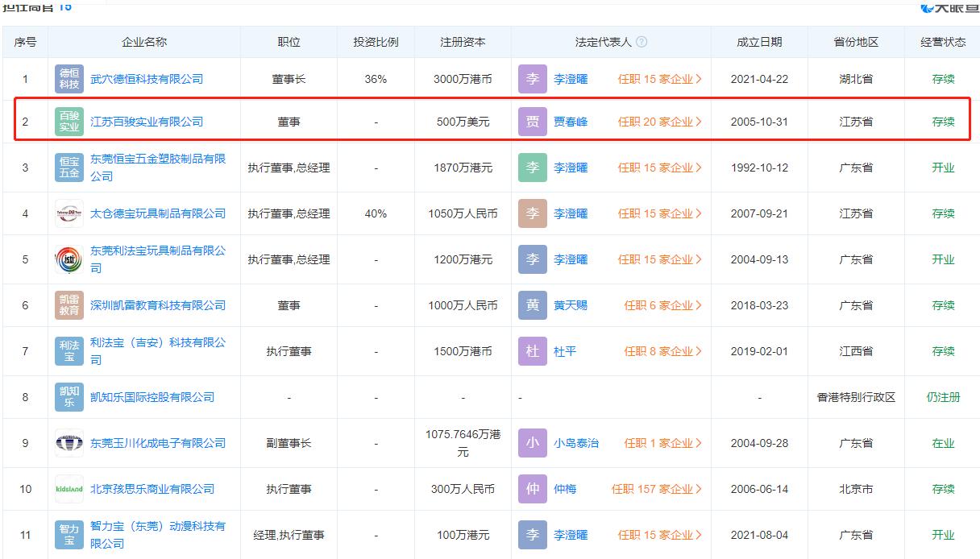
Task: Open 江苏百骏实业有限公司 company link
Action: click(147, 122)
